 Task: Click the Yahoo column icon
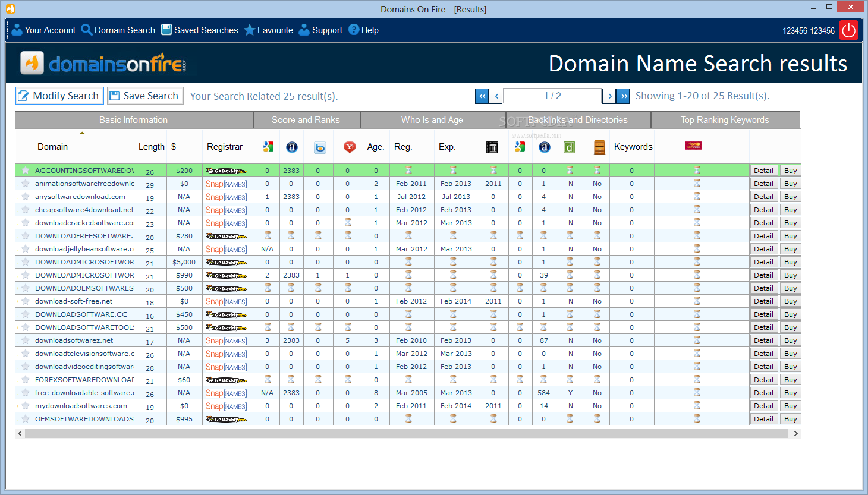(x=350, y=147)
